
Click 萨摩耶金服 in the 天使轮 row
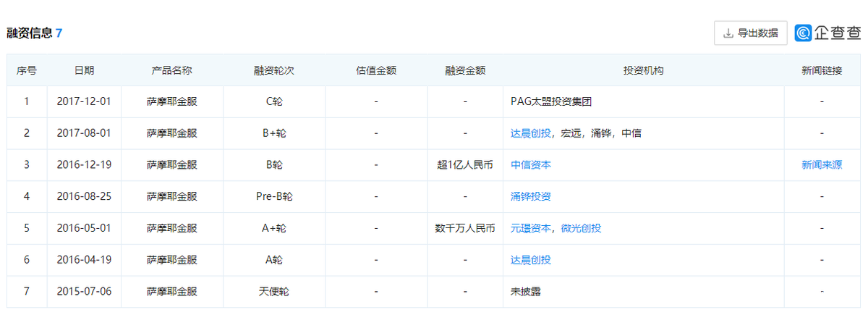tap(171, 292)
